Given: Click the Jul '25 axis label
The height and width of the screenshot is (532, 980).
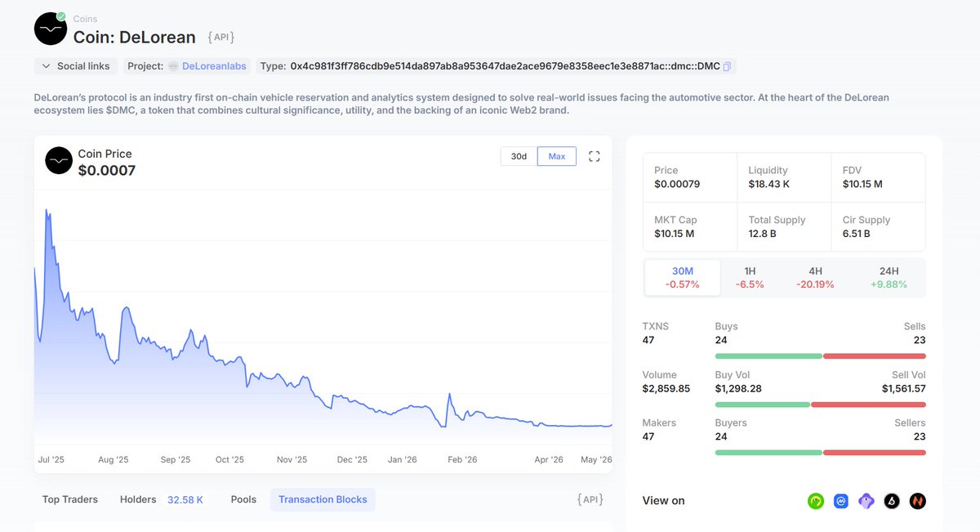Looking at the screenshot, I should (51, 459).
